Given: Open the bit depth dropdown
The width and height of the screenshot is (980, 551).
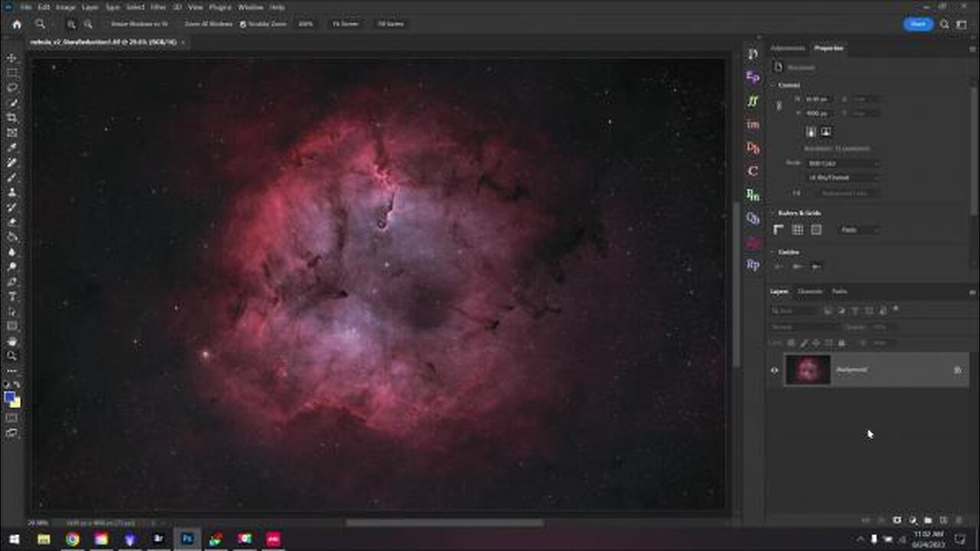Looking at the screenshot, I should click(843, 178).
